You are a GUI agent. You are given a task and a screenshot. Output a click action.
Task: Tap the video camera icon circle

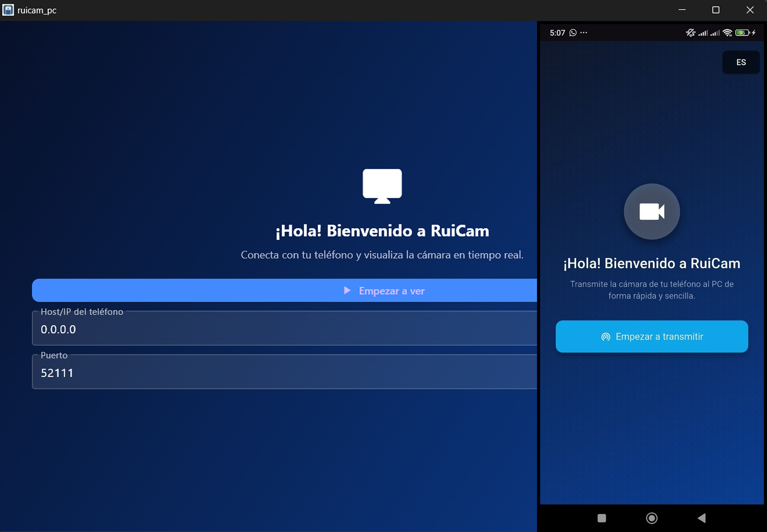[652, 211]
